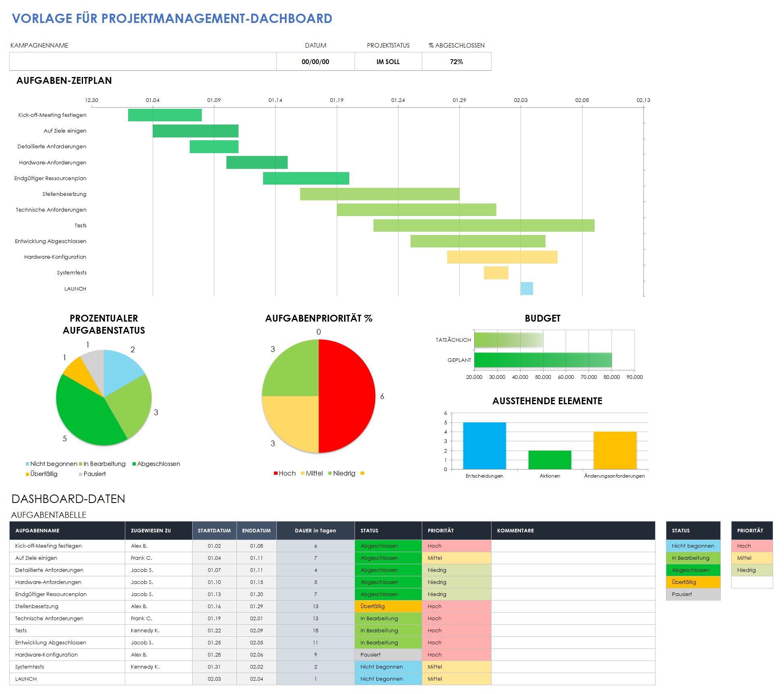784x694 pixels.
Task: Select Nicht begonnen in the STATUS key list
Action: 693,546
